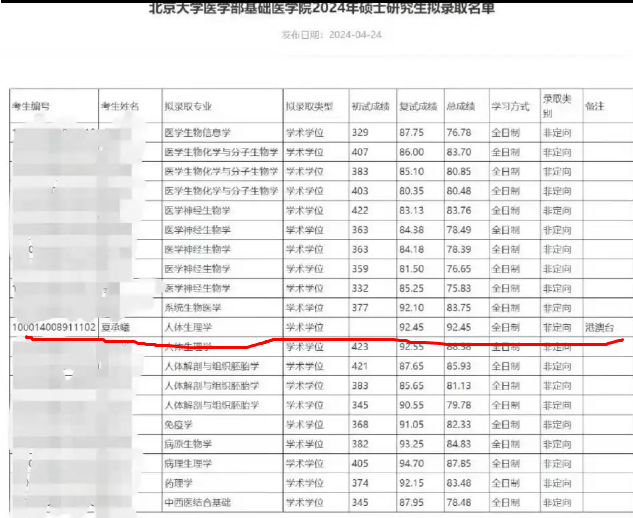Click the publish date 2024-04-24

coord(355,35)
